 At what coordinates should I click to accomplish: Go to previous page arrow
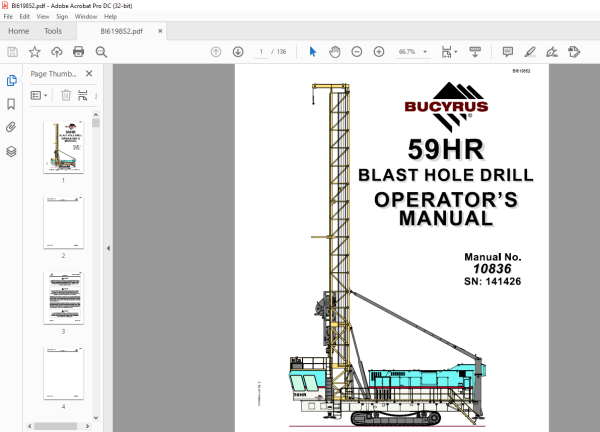[216, 52]
